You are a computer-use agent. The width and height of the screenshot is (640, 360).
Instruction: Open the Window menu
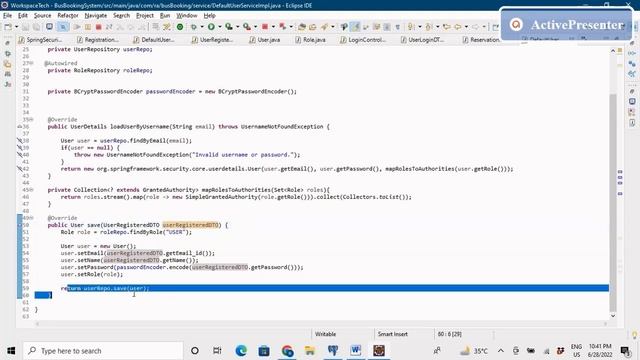point(187,16)
